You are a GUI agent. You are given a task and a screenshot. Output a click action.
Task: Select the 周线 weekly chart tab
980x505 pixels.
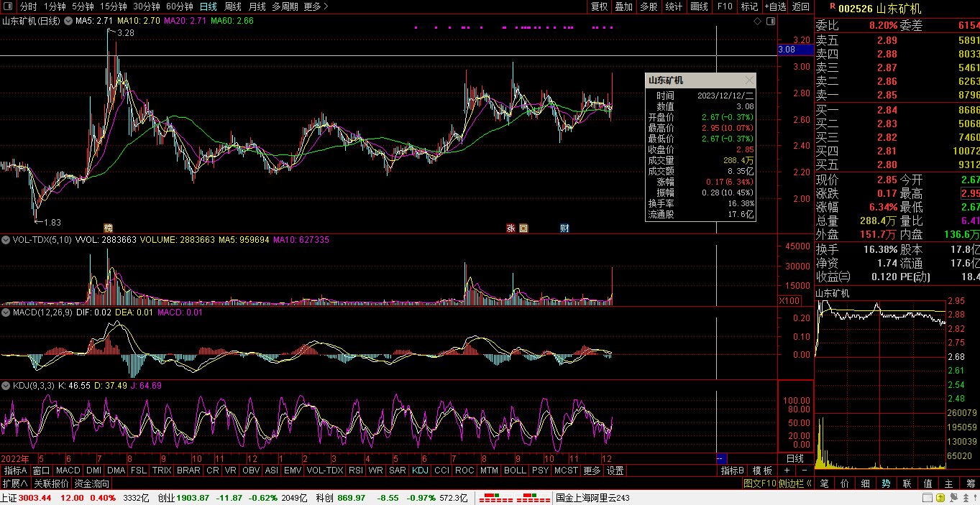click(x=233, y=6)
